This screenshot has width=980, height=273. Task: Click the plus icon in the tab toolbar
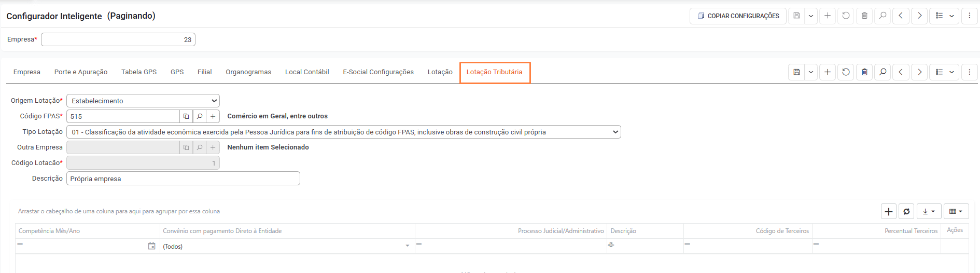pyautogui.click(x=828, y=72)
